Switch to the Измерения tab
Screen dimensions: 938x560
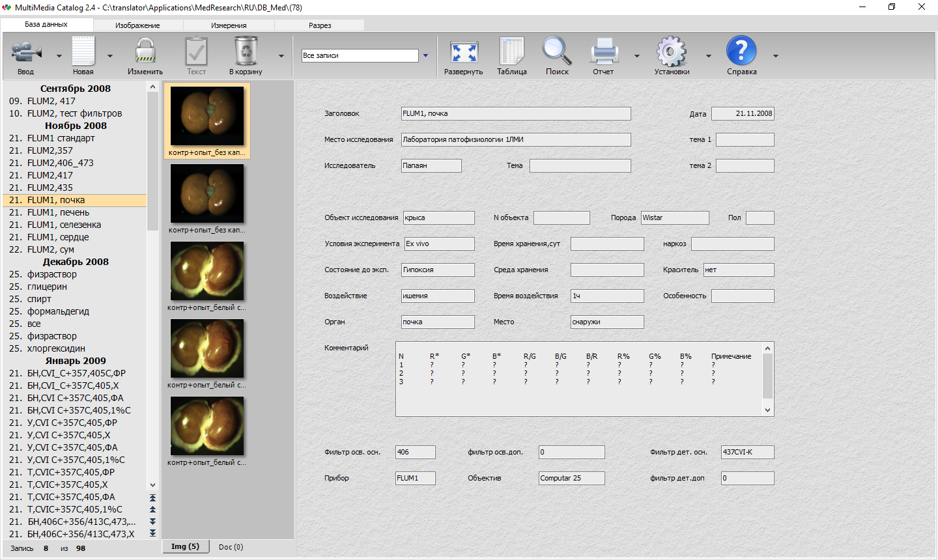229,25
